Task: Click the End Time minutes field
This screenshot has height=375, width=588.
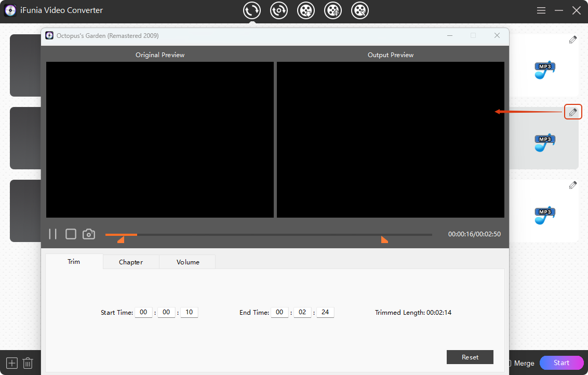Action: (x=302, y=313)
